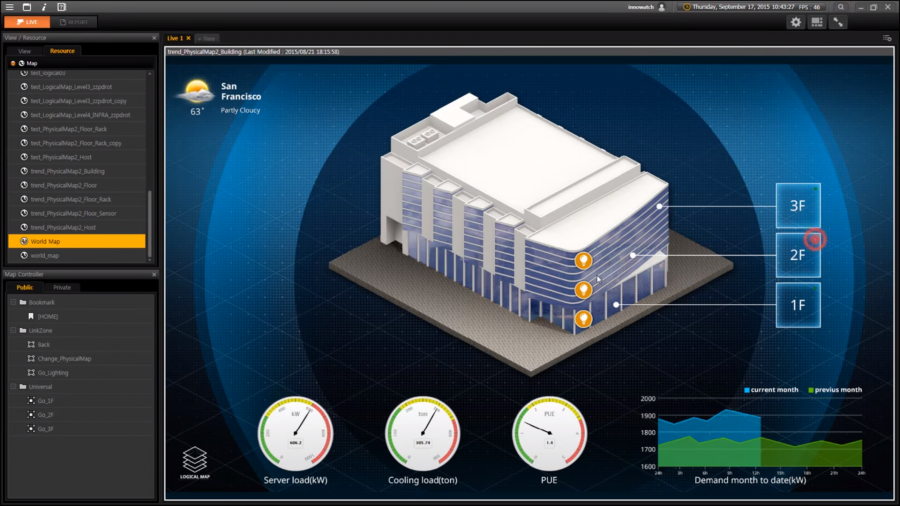The image size is (900, 506).
Task: Click the innowatch user account icon
Action: click(662, 7)
